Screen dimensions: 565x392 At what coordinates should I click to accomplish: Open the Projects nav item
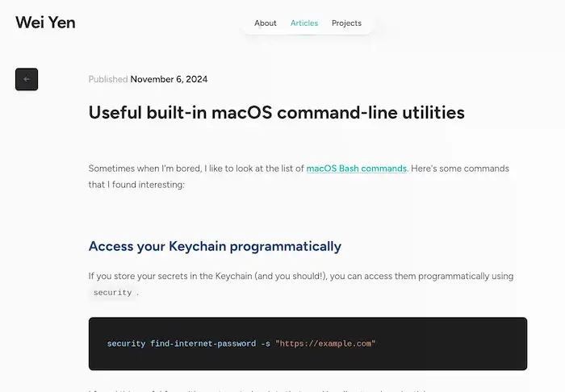coord(346,23)
